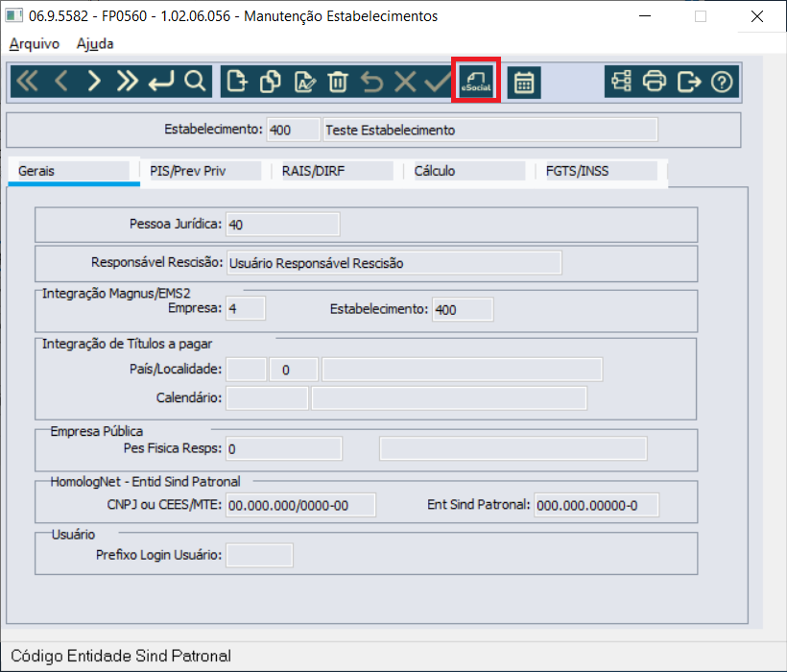Click the Ent Sind Patronal field
The width and height of the screenshot is (787, 672).
pos(597,505)
